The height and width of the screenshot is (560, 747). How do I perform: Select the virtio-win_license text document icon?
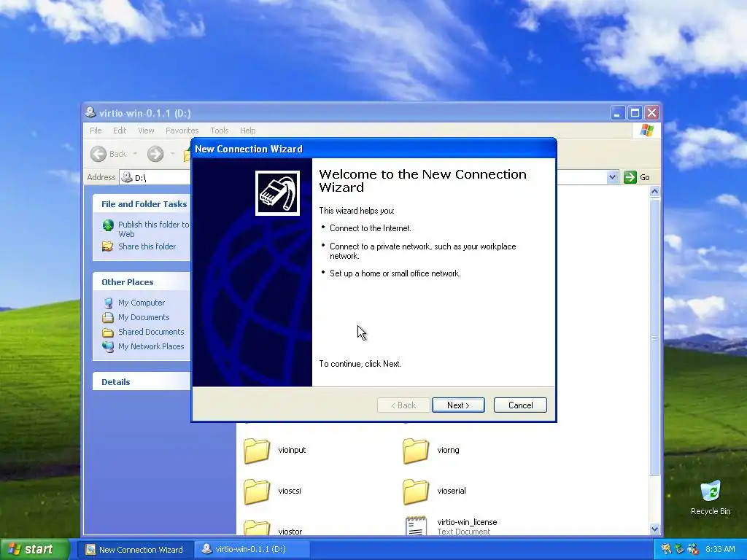pos(415,526)
